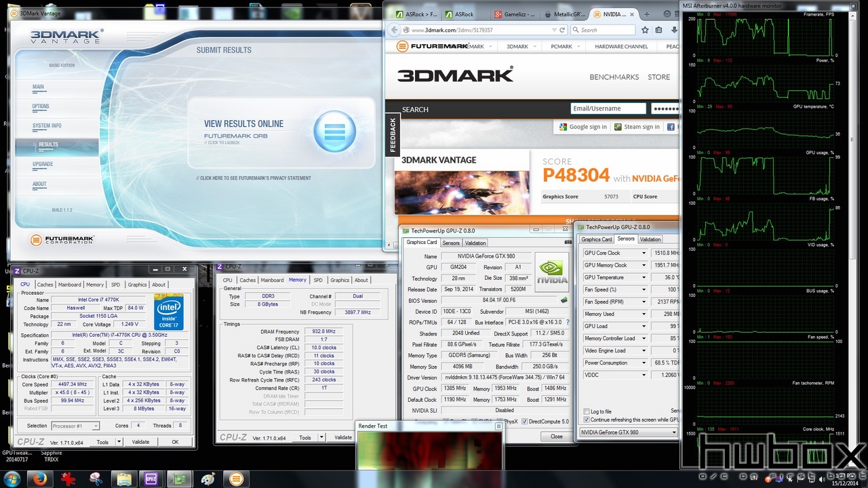Expand the Power Consumption sensor dropdown
This screenshot has height=488, width=868.
click(x=644, y=363)
